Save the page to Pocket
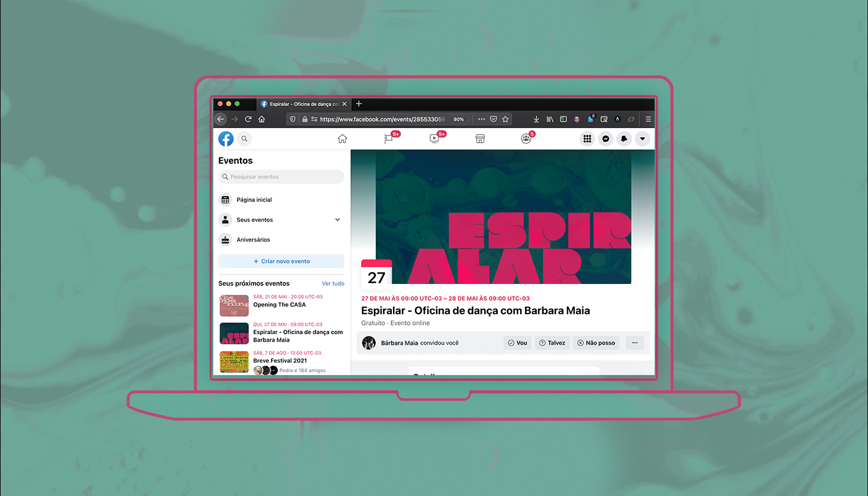This screenshot has width=868, height=496. [x=494, y=119]
